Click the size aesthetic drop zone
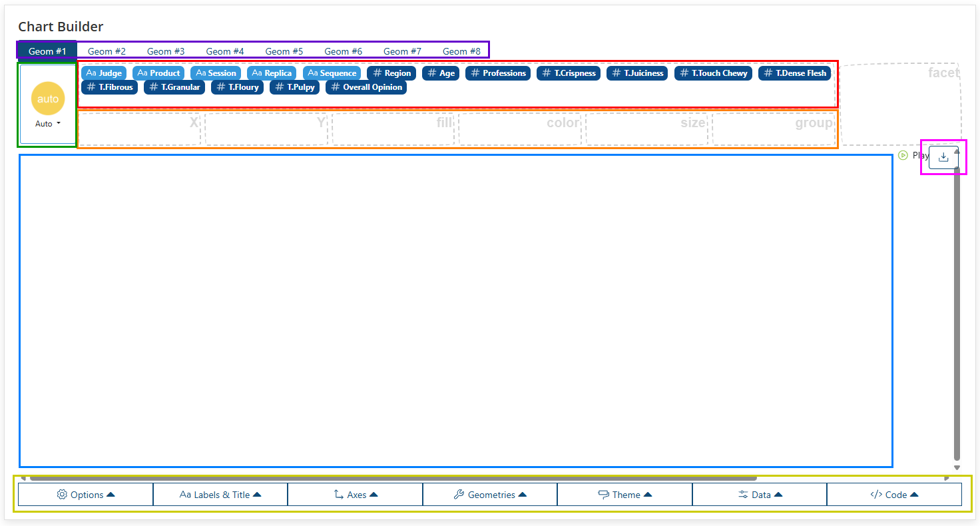 point(646,129)
